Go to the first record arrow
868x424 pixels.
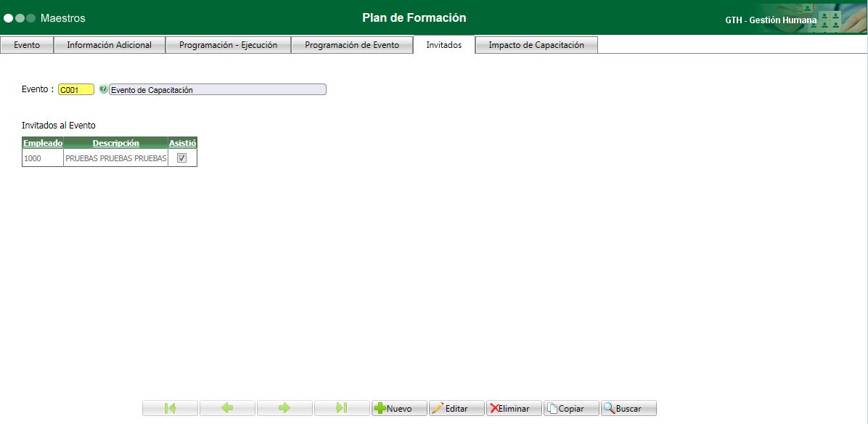tap(170, 409)
